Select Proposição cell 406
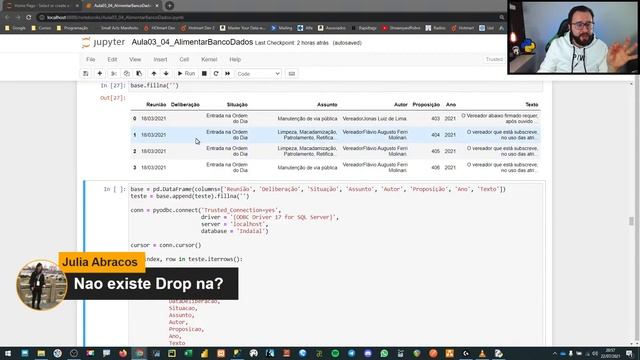The height and width of the screenshot is (360, 640). click(x=435, y=168)
